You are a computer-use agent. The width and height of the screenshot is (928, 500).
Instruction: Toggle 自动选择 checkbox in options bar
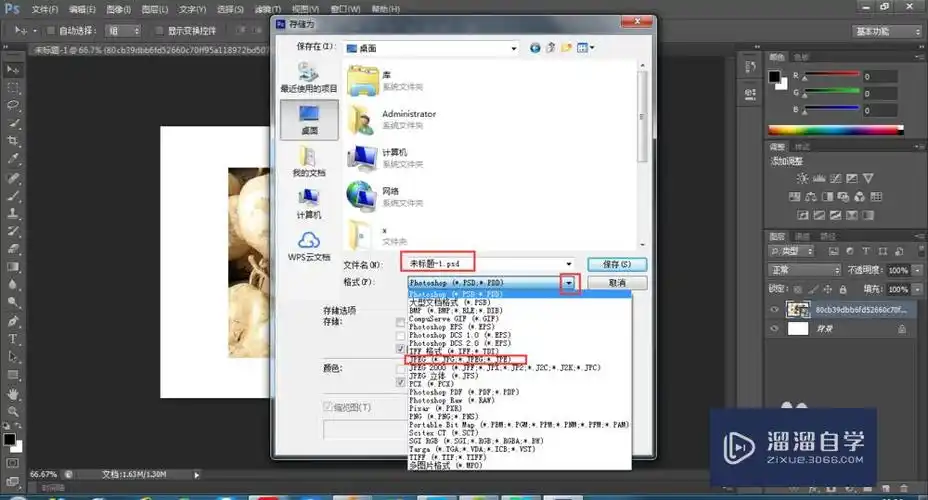click(x=50, y=30)
